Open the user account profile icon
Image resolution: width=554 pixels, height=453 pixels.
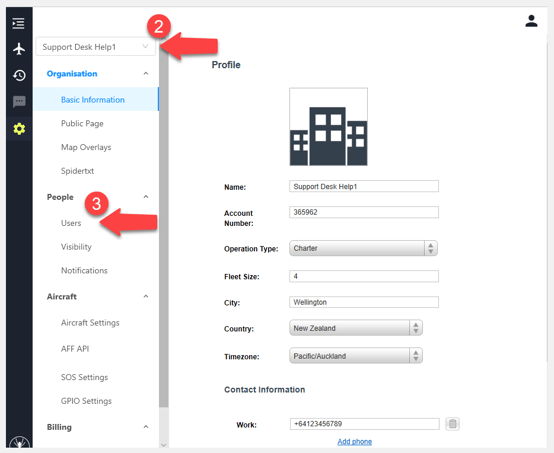[531, 21]
